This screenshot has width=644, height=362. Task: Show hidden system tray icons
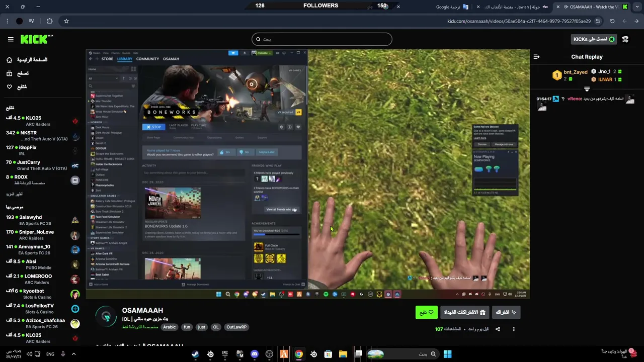(x=73, y=354)
